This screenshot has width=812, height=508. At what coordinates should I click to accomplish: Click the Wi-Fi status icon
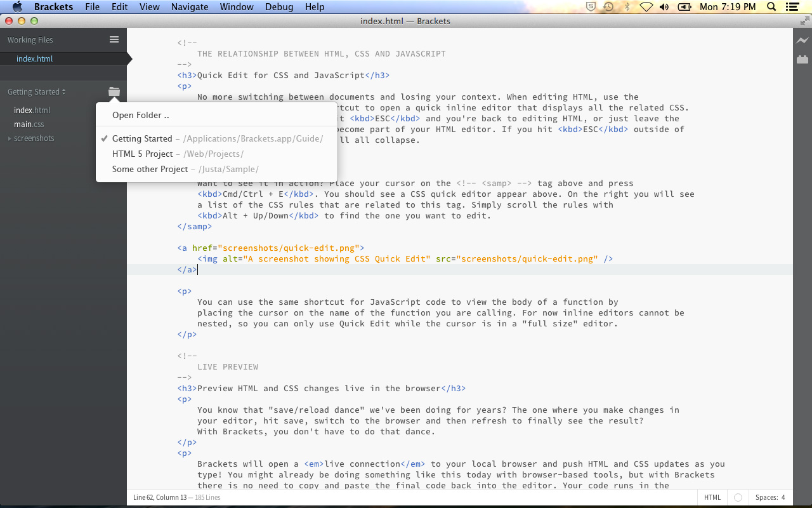646,7
